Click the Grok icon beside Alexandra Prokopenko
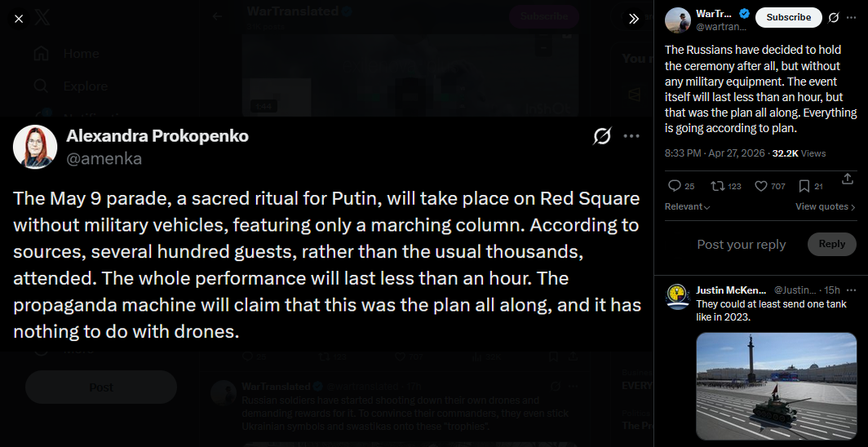Screen dimensions: 868x447 pos(602,136)
